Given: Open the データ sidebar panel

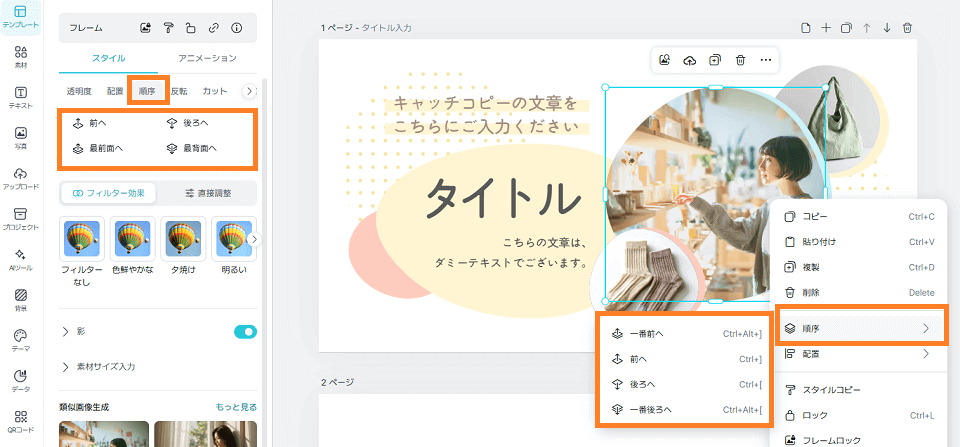Looking at the screenshot, I should [x=21, y=380].
